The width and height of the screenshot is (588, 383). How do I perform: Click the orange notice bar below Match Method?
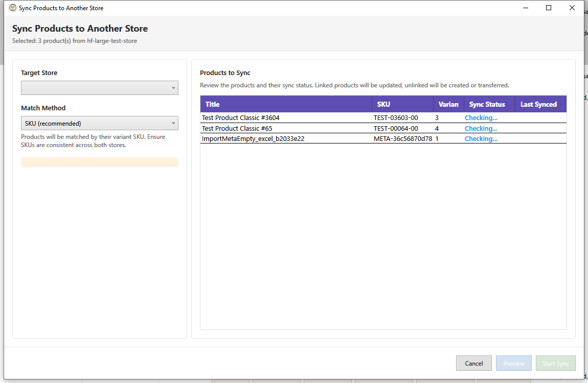[99, 161]
